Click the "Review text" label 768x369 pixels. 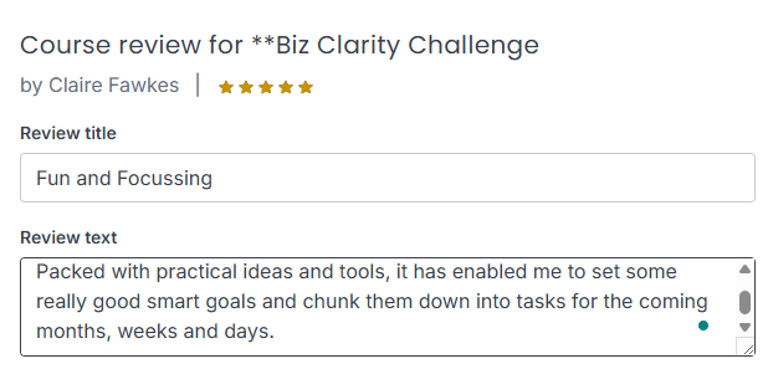pos(69,238)
